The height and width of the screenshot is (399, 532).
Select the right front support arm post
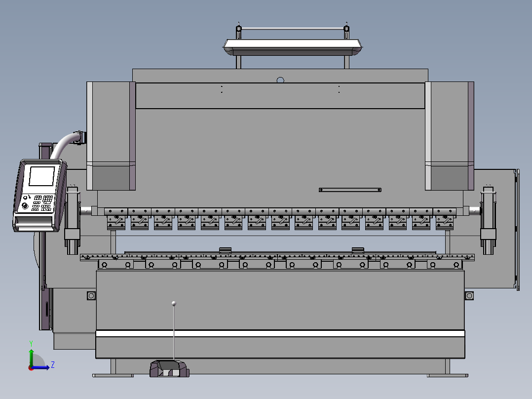pyautogui.click(x=488, y=220)
